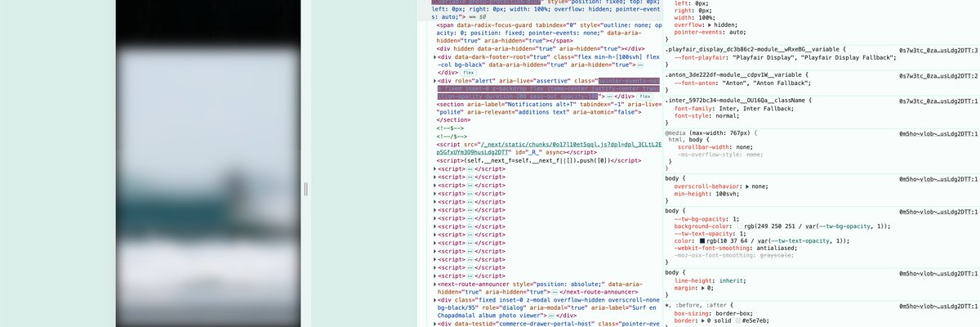980x327 pixels.
Task: Click the struck-through -ms-overflow-style declaration
Action: pos(722,154)
